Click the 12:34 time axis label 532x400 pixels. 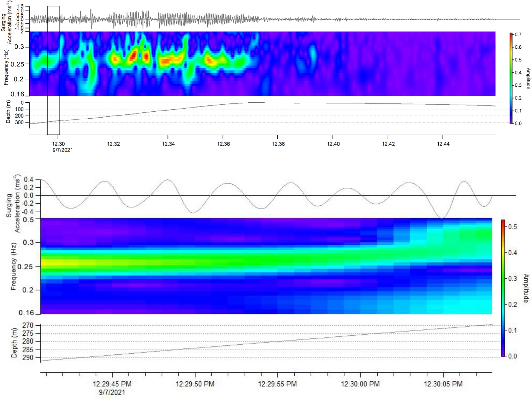pos(168,144)
